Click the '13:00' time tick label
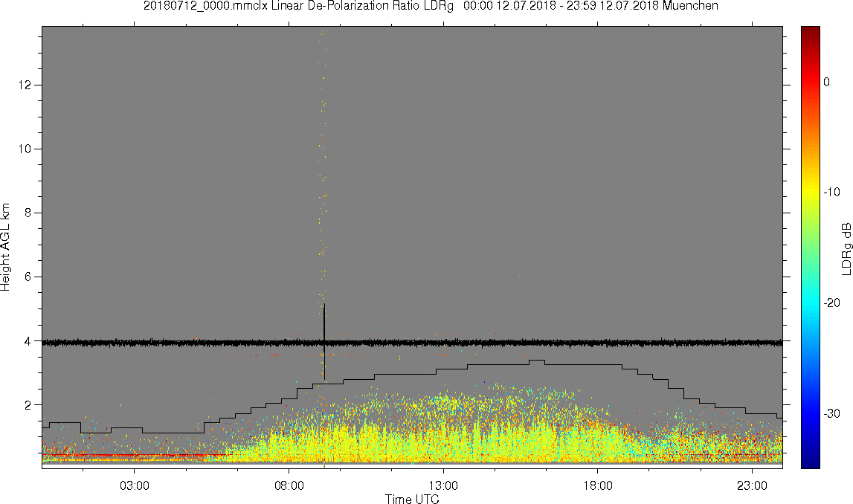The height and width of the screenshot is (504, 853). (443, 485)
